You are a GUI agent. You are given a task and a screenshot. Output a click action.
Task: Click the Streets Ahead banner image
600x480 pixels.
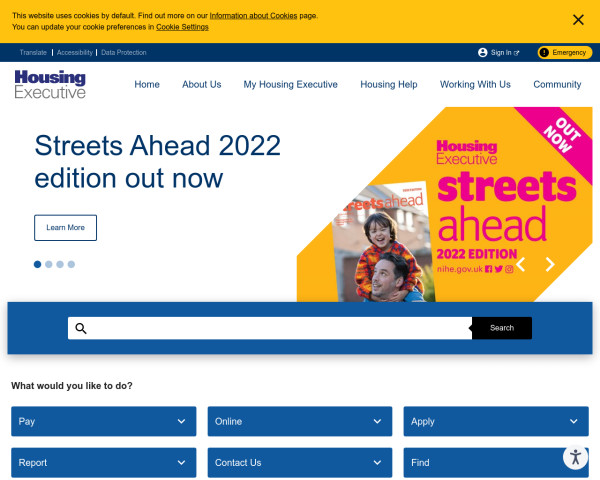click(444, 204)
